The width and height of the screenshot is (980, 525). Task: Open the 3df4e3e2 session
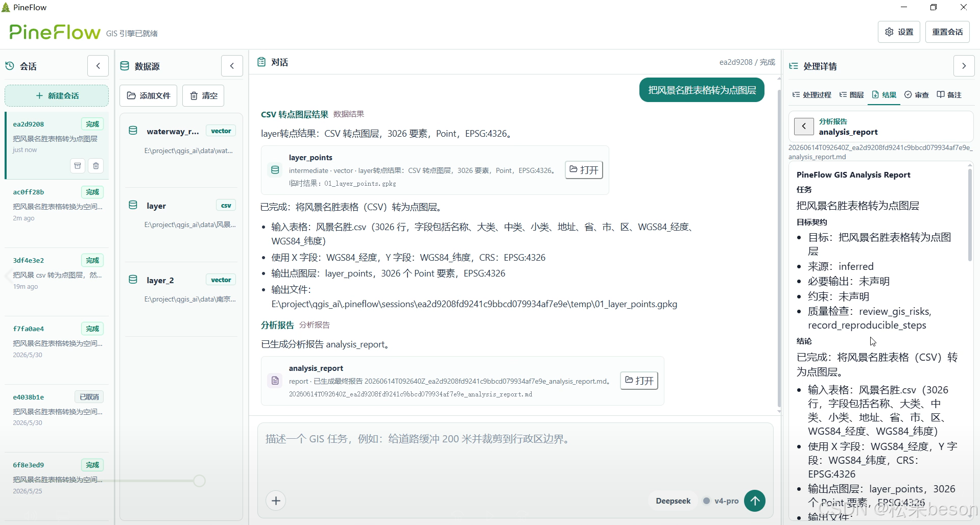point(57,282)
